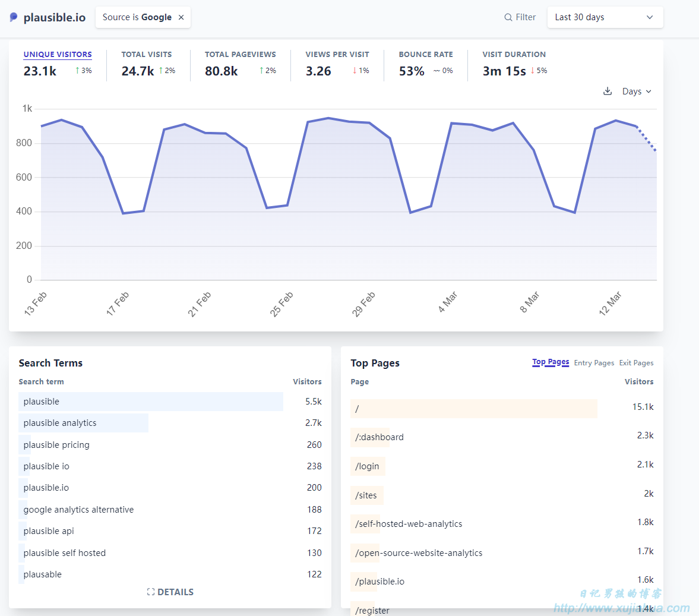Filter by search term 'plausible'
The image size is (699, 616).
coord(170,402)
